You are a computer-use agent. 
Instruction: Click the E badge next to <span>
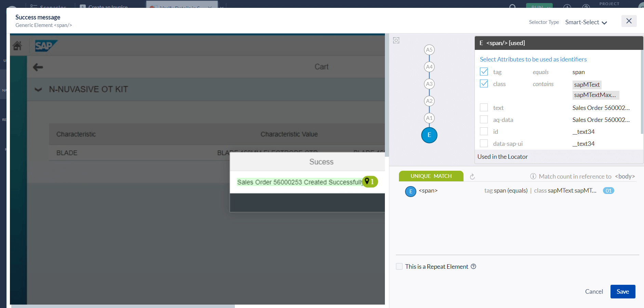pyautogui.click(x=411, y=192)
